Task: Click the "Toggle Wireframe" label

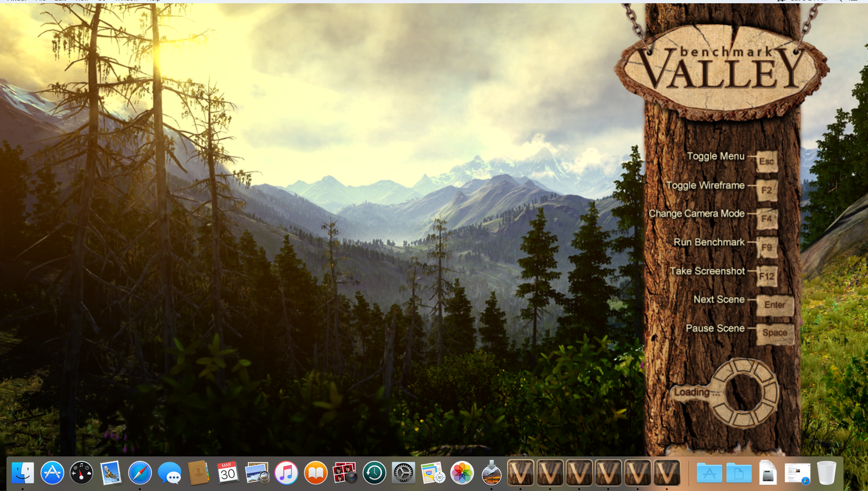Action: [x=705, y=185]
